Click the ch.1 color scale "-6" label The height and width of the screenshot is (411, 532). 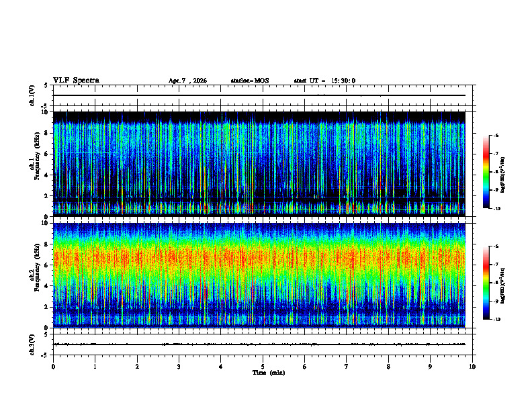[496, 135]
